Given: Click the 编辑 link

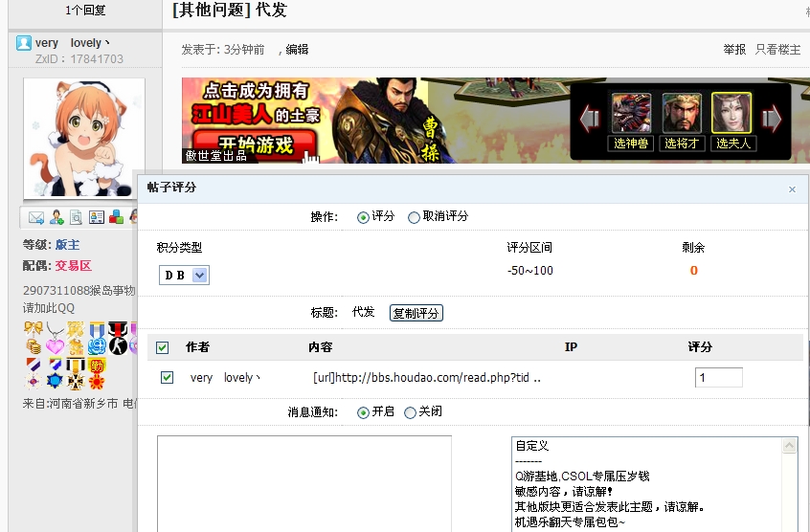Looking at the screenshot, I should [x=297, y=50].
